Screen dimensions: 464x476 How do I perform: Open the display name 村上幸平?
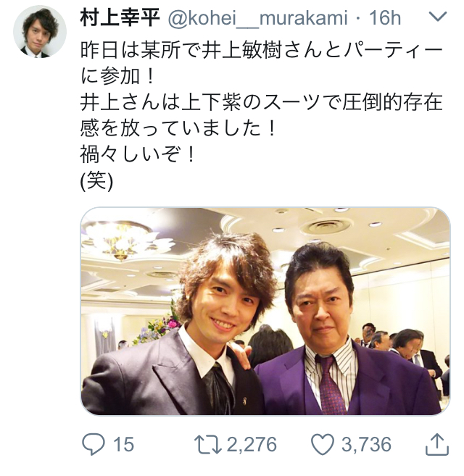120,17
